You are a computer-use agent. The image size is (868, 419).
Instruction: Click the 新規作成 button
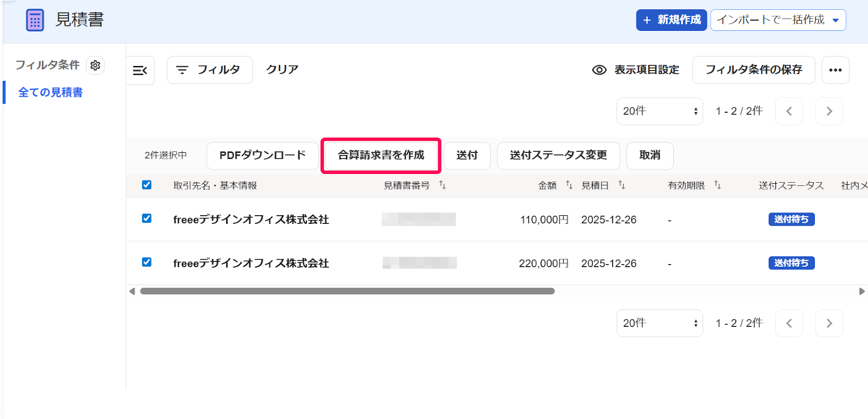(672, 20)
